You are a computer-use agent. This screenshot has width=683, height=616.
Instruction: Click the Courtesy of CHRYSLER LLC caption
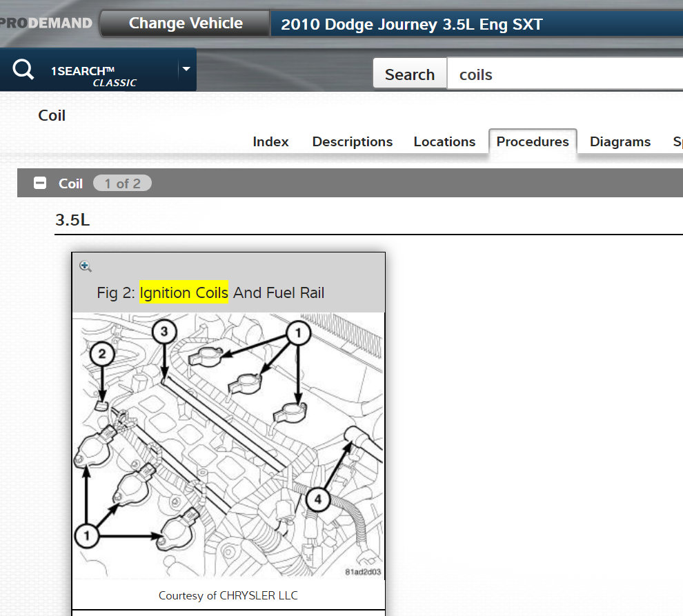(228, 595)
